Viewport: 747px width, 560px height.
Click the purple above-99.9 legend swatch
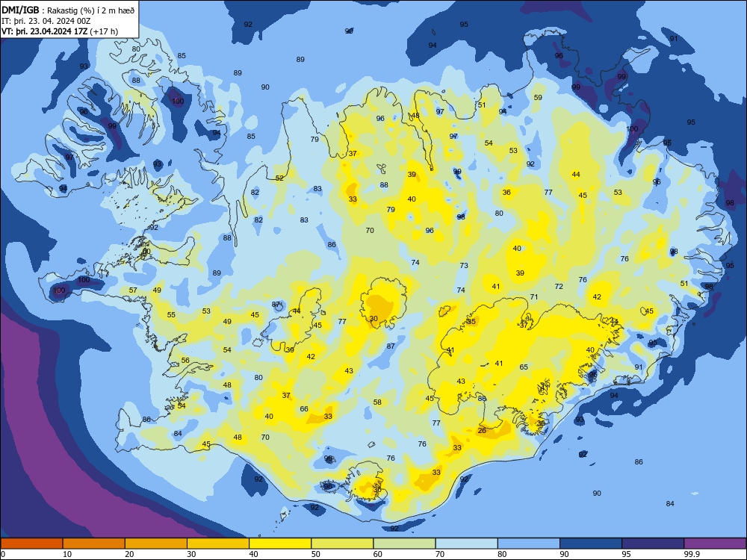[x=715, y=544]
